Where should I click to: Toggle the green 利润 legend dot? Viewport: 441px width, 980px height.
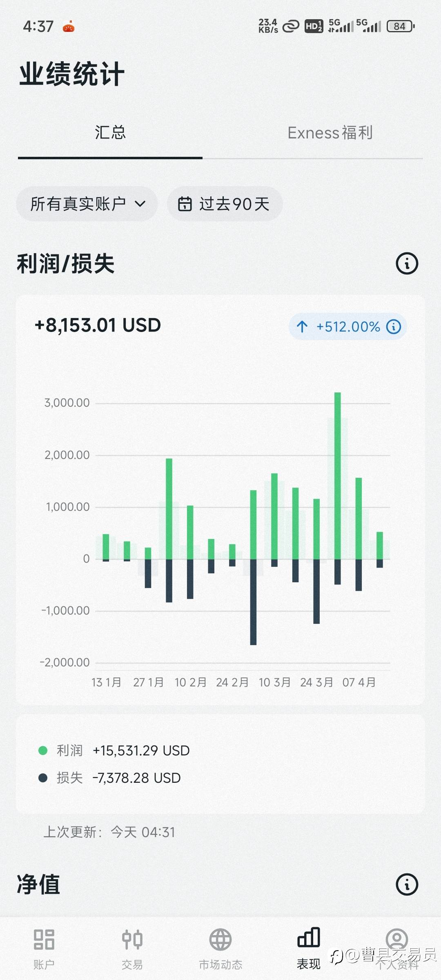pos(43,751)
